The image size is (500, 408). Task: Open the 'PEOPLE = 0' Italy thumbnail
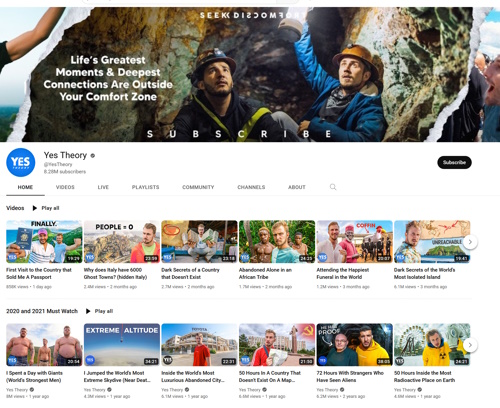[122, 242]
